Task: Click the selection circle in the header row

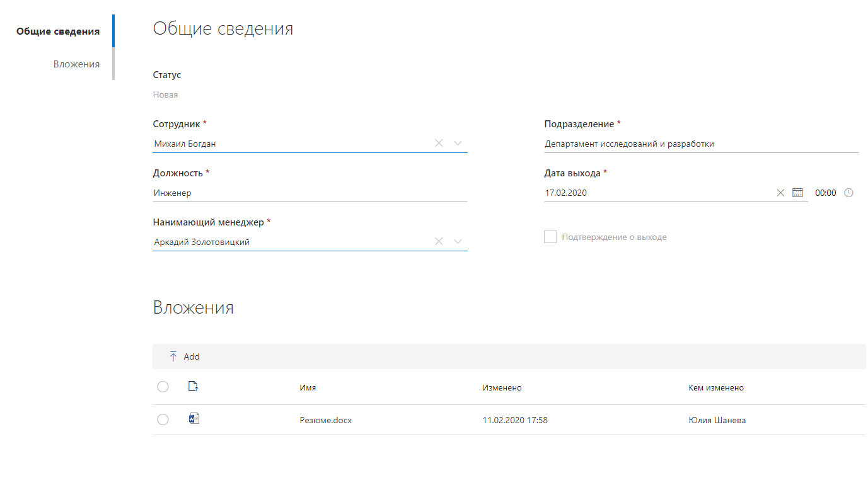Action: pyautogui.click(x=163, y=386)
